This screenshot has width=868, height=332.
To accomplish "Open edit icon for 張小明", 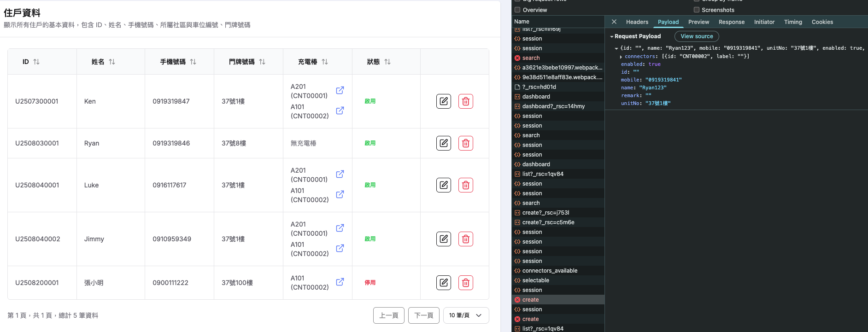I will (443, 283).
